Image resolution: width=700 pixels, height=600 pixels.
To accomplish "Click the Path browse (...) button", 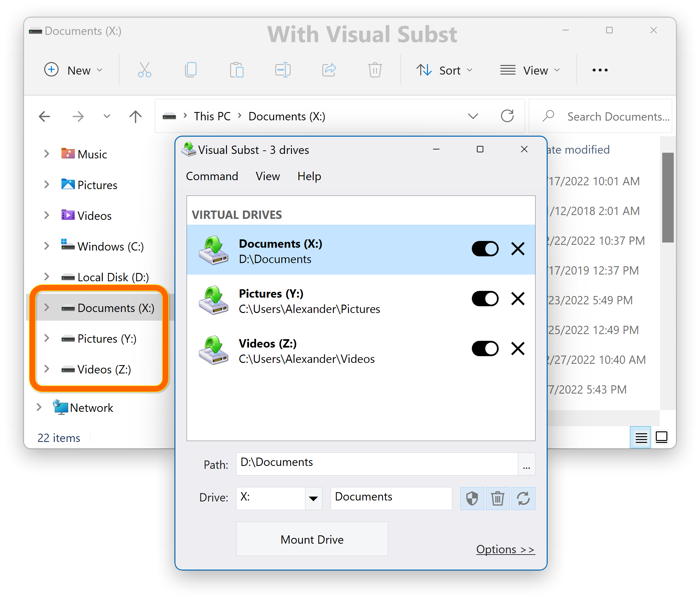I will pyautogui.click(x=527, y=462).
